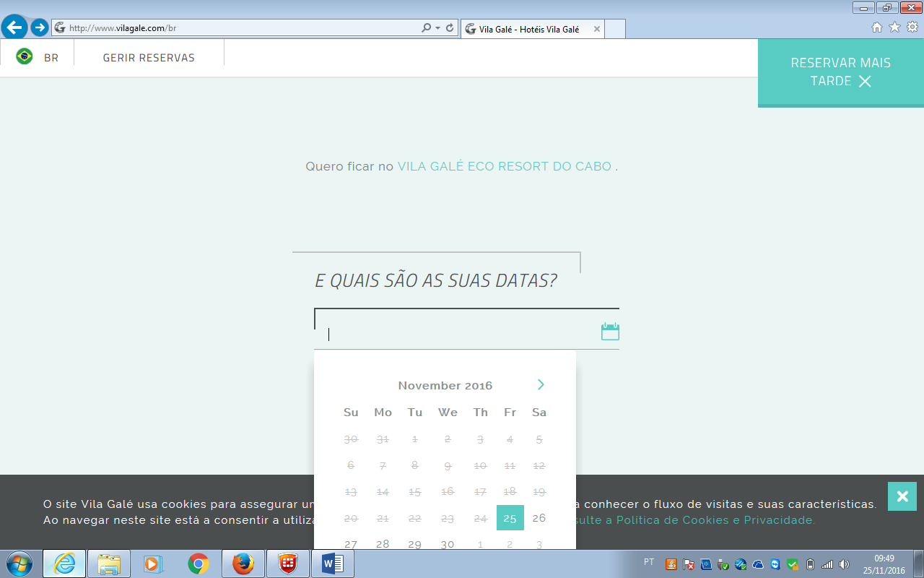Open TeamViewer tray icon
Viewport: 924px width, 578px height.
[775, 564]
